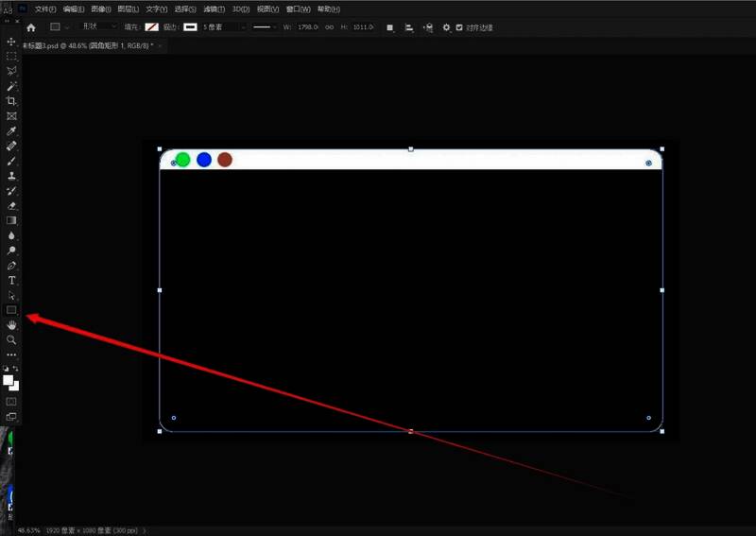Activate the Horizontal Type tool

pos(11,281)
